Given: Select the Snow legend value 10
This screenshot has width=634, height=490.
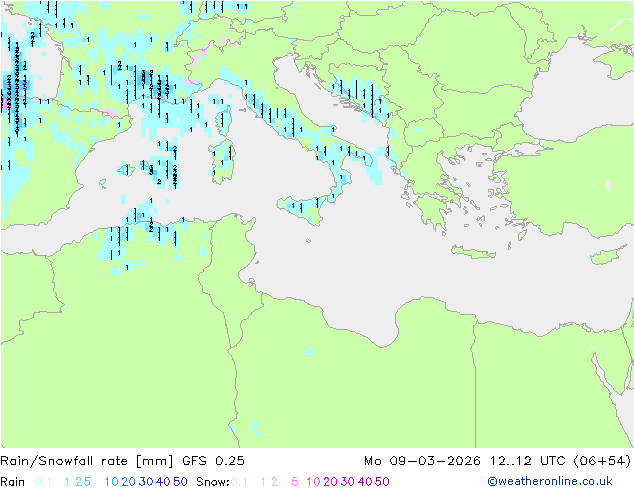Looking at the screenshot, I should [313, 482].
